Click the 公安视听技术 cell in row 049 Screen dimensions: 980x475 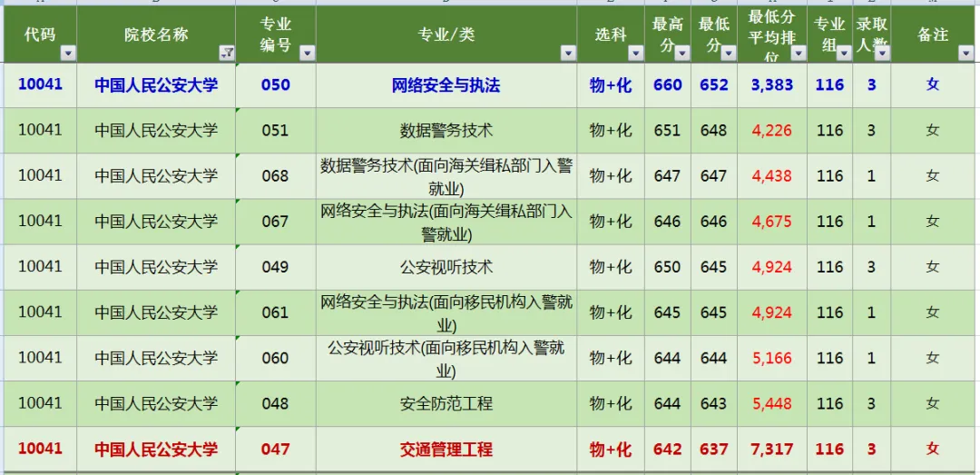point(446,267)
